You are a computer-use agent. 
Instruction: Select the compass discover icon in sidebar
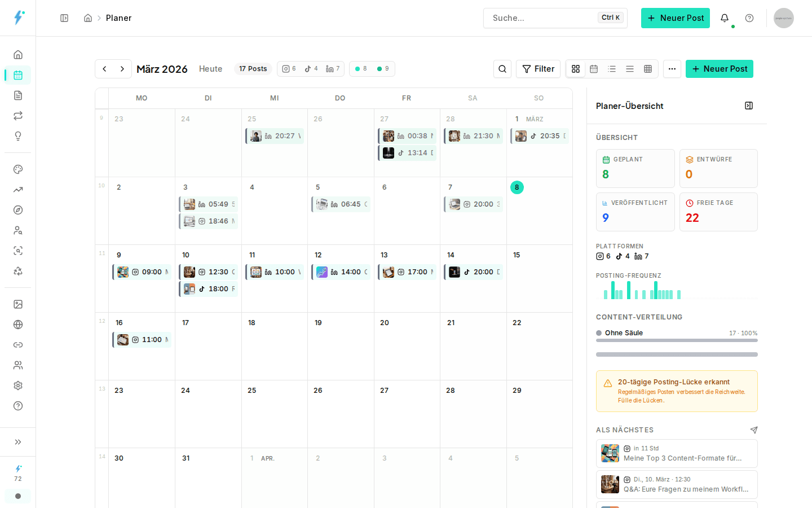click(x=17, y=210)
